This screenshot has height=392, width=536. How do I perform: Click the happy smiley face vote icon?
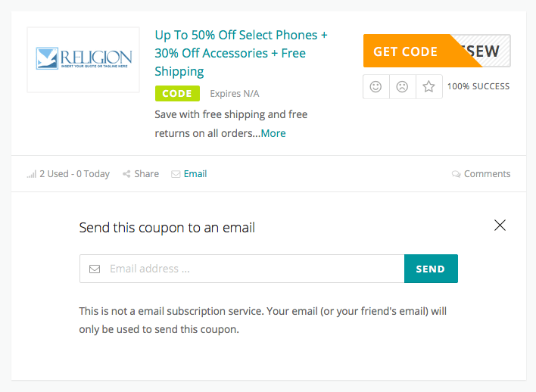point(376,86)
